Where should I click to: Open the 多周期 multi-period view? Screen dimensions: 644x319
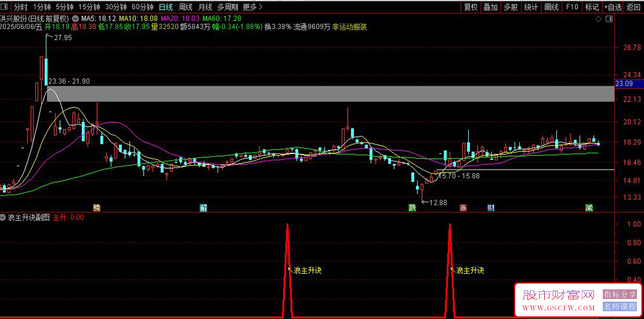(x=227, y=7)
